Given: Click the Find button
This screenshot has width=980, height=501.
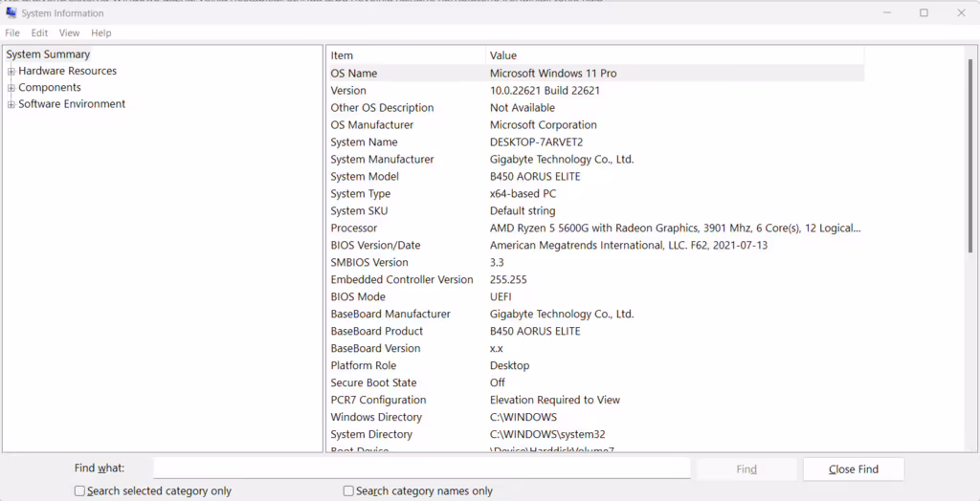Looking at the screenshot, I should [746, 469].
